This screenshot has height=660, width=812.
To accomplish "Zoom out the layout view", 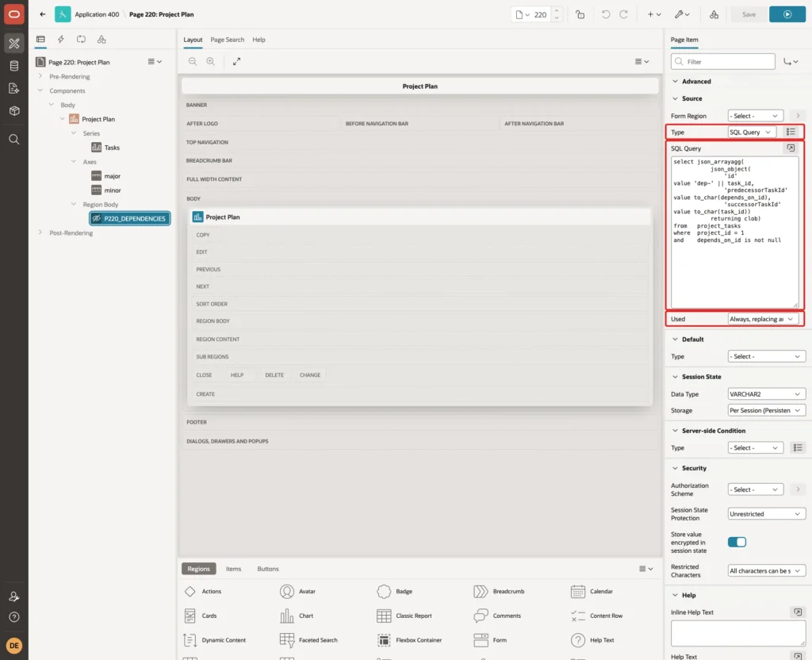I will coord(193,61).
